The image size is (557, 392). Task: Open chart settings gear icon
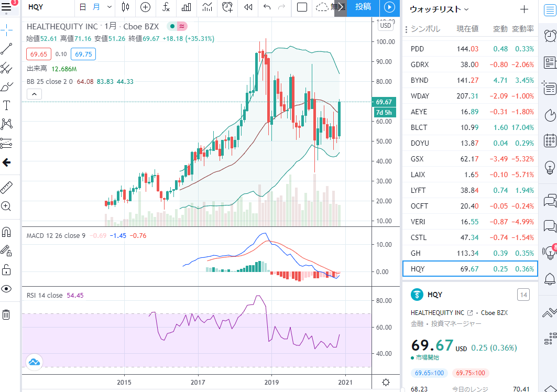pyautogui.click(x=386, y=383)
